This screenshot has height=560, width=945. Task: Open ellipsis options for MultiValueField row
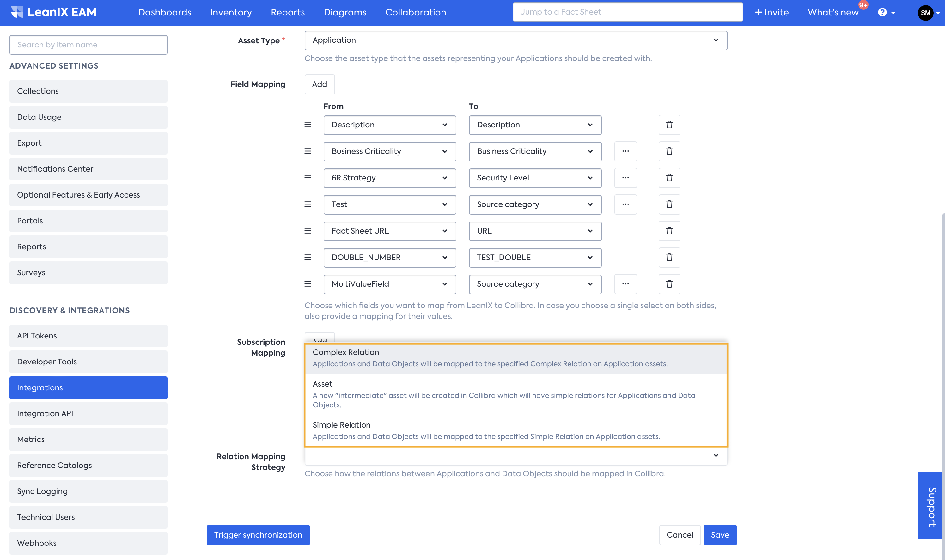(x=625, y=284)
